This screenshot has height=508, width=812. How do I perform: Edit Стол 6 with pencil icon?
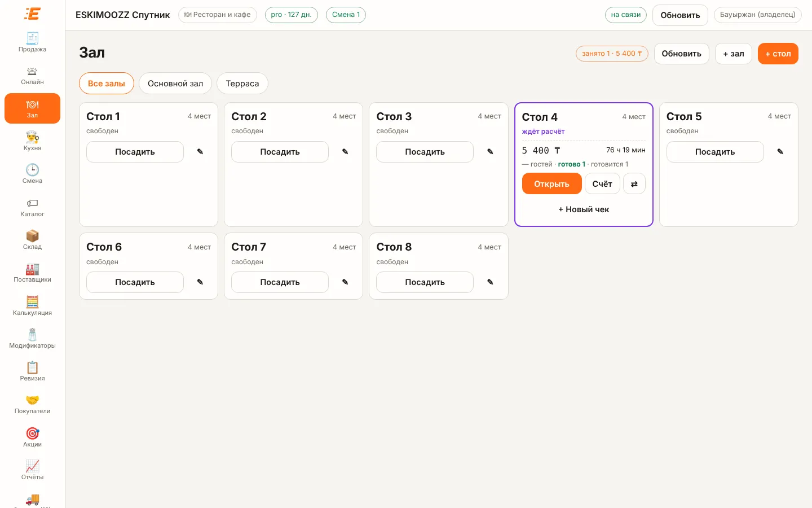click(x=200, y=282)
